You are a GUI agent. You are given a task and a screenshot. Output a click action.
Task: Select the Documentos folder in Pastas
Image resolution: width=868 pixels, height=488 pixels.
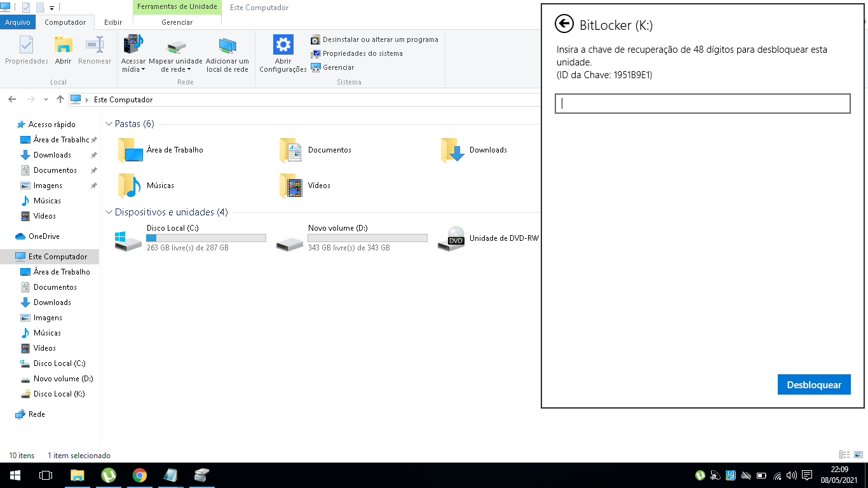click(x=316, y=150)
